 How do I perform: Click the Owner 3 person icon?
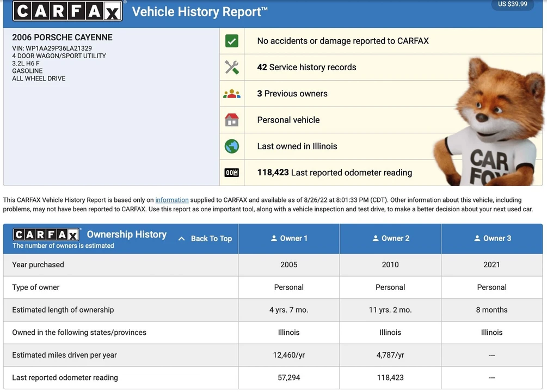click(477, 238)
